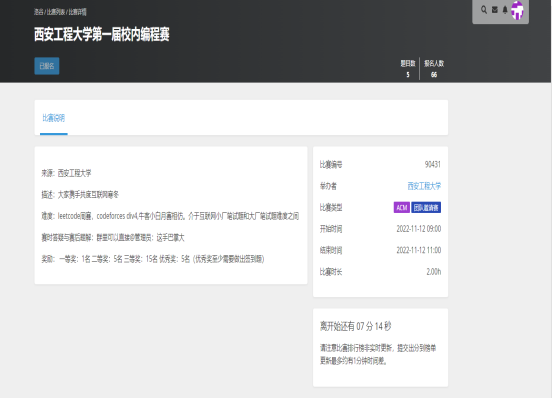553x398 pixels.
Task: Click the contest number 90431
Action: (433, 164)
